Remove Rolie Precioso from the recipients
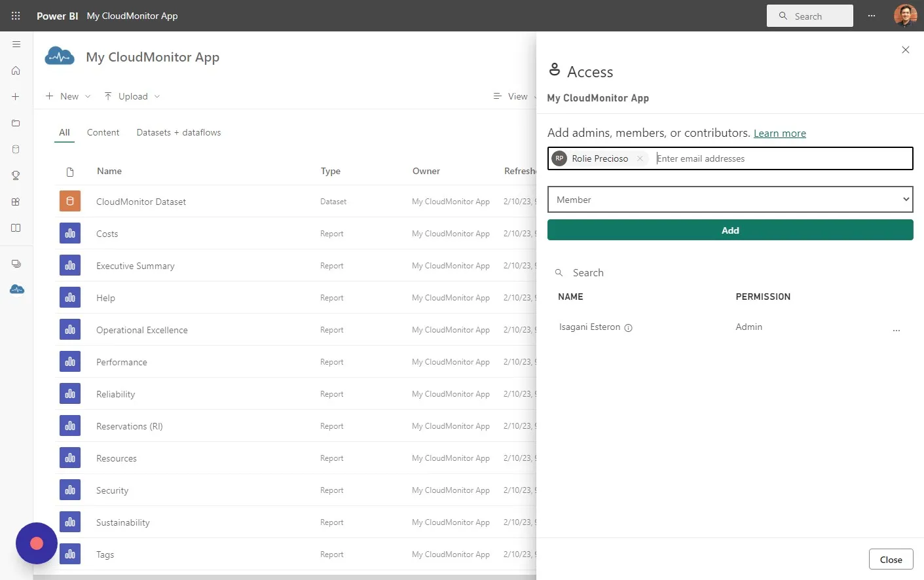Viewport: 924px width, 580px height. pos(640,158)
